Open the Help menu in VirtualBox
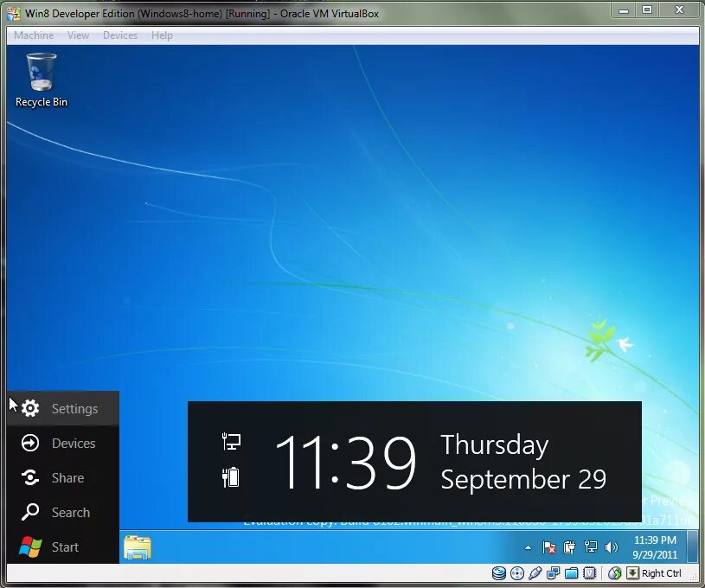This screenshot has height=588, width=705. point(162,35)
